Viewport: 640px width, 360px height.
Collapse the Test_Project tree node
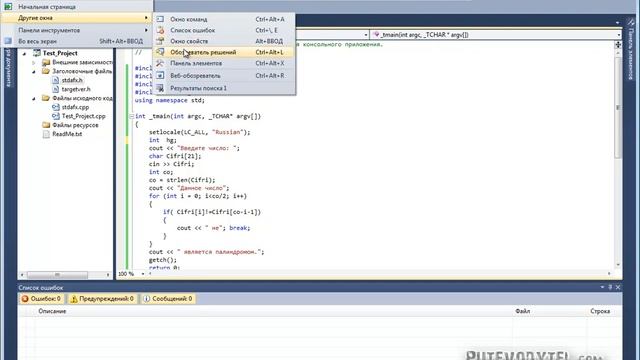pyautogui.click(x=24, y=53)
